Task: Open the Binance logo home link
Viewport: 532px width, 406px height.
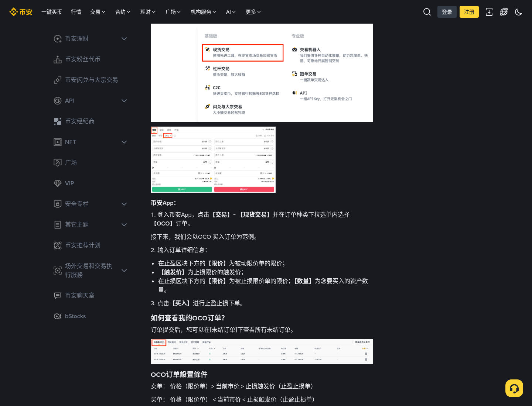Action: (21, 12)
